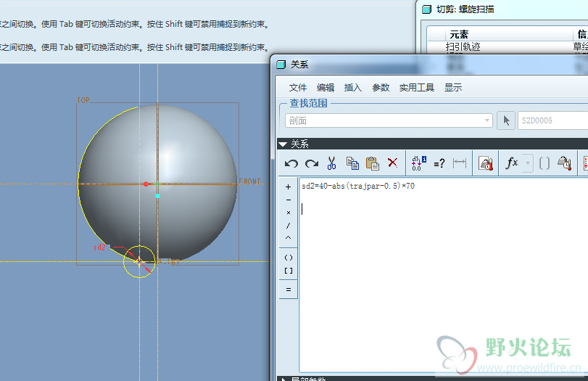This screenshot has height=381, width=588.
Task: Click the TOP datum plane label
Action: pos(83,100)
